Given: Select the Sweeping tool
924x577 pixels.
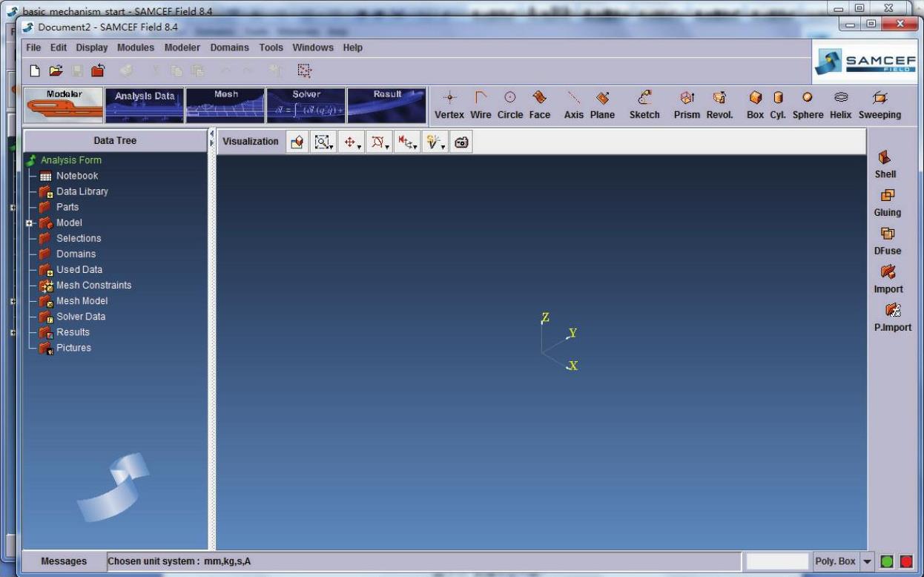Looking at the screenshot, I should [x=880, y=105].
